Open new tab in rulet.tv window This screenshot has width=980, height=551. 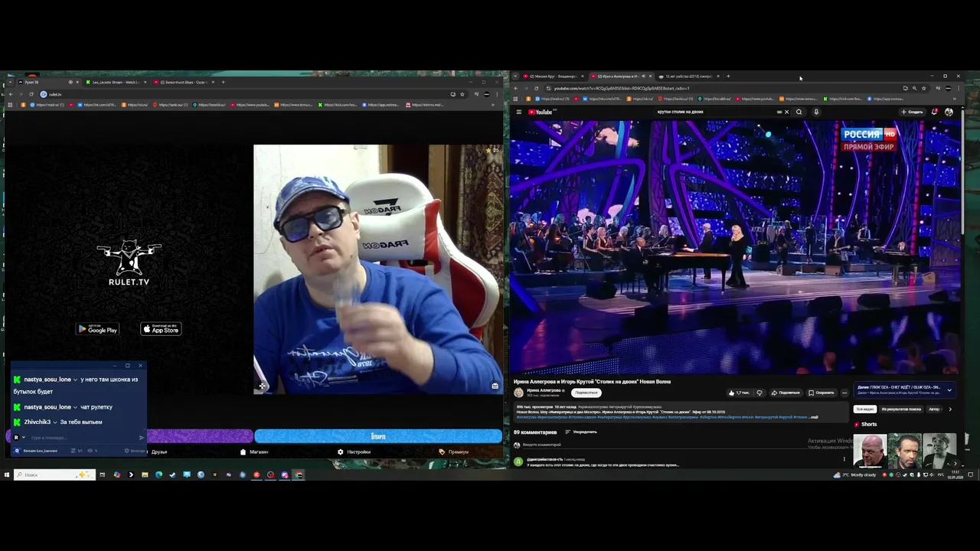point(223,82)
